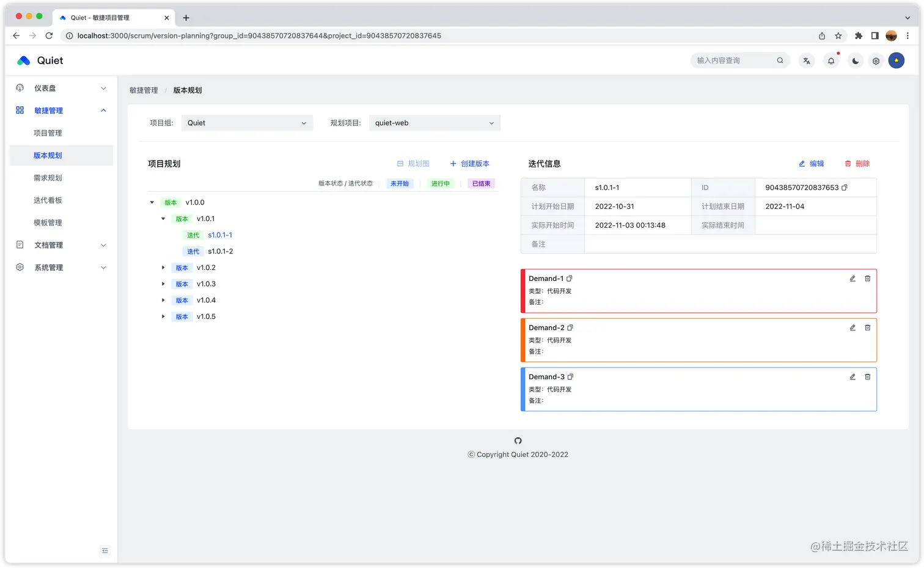Click the 已结束 status tag
Screen dimensions: 924x568
coord(482,183)
